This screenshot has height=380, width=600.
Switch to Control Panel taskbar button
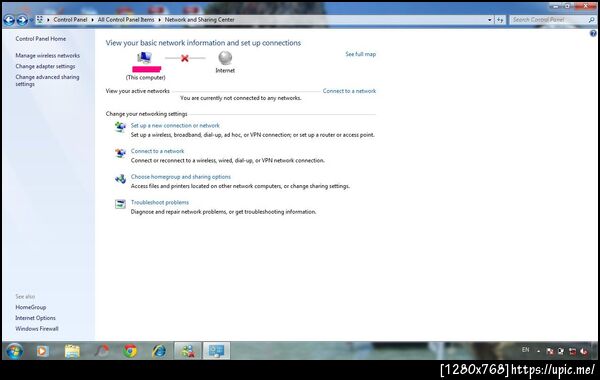click(x=216, y=351)
